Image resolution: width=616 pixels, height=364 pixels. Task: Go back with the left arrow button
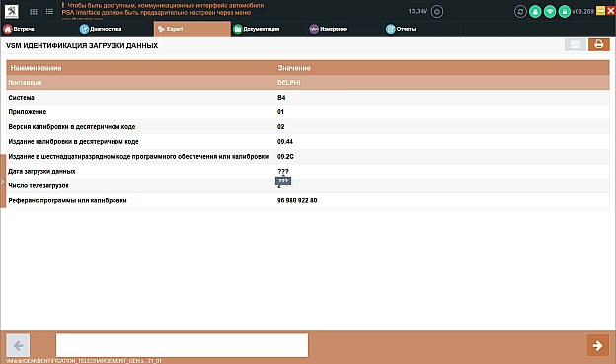[x=18, y=345]
